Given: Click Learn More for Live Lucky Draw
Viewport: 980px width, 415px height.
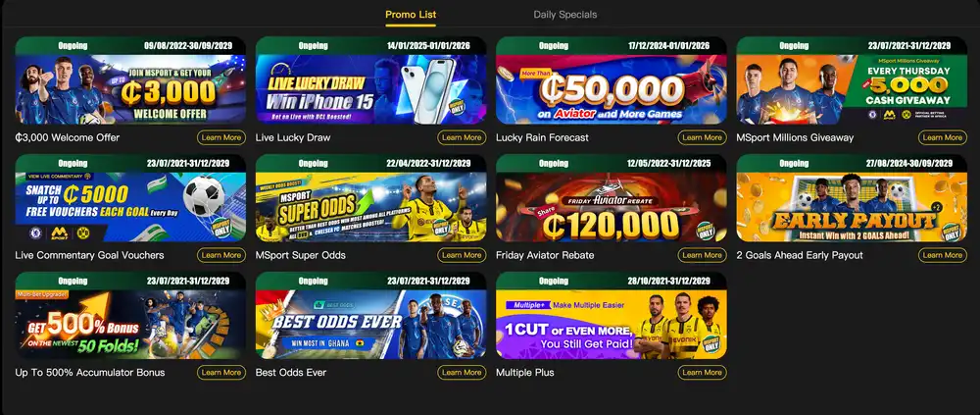Looking at the screenshot, I should pos(462,137).
